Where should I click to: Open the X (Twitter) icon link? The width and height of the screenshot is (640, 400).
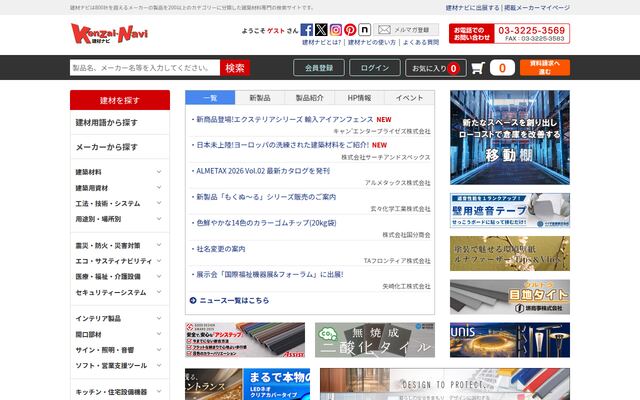pyautogui.click(x=321, y=30)
